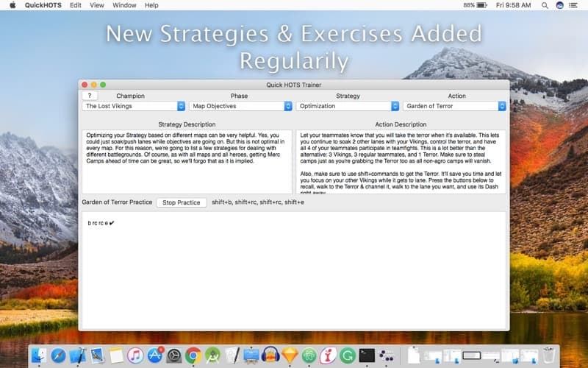The image size is (588, 368).
Task: Click the clock showing Fri 9:58 AM
Action: (513, 5)
